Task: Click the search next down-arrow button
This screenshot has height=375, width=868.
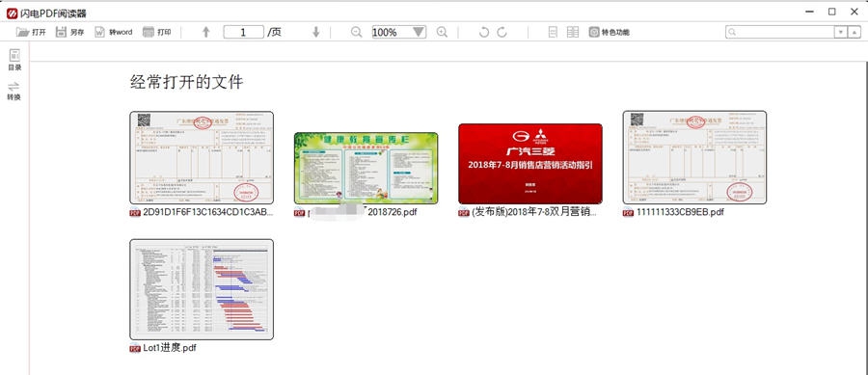Action: (x=841, y=32)
